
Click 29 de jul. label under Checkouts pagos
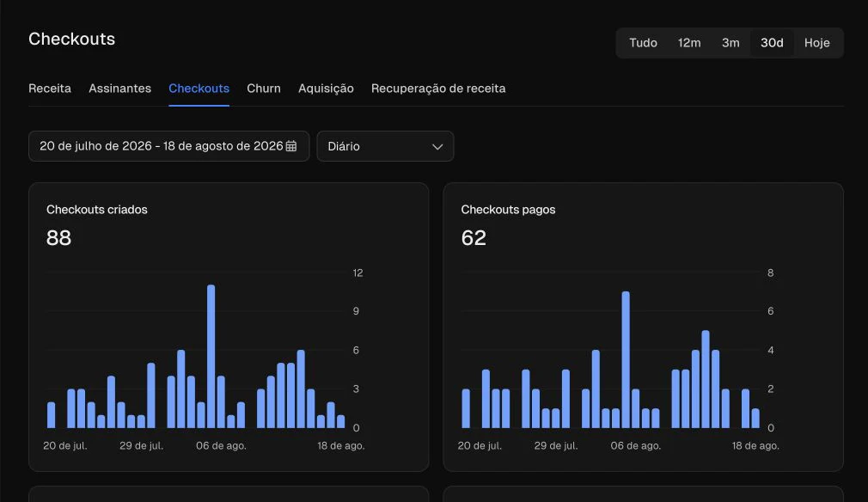[556, 445]
